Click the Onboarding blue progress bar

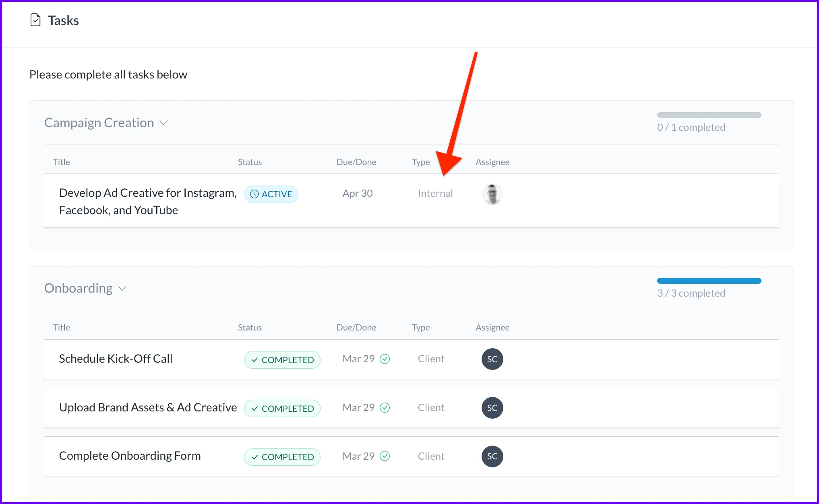point(709,281)
